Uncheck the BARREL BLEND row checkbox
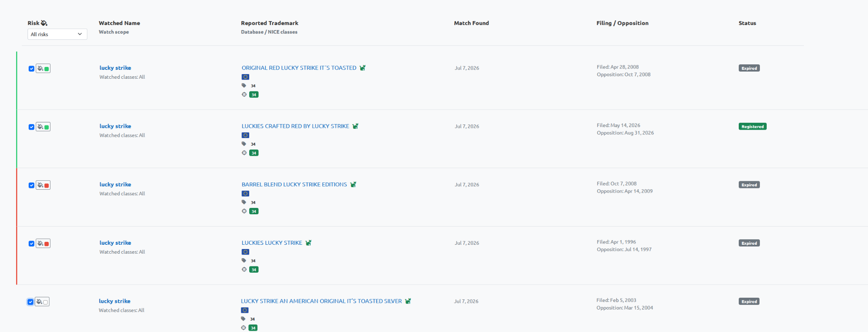The height and width of the screenshot is (332, 868). (x=31, y=185)
